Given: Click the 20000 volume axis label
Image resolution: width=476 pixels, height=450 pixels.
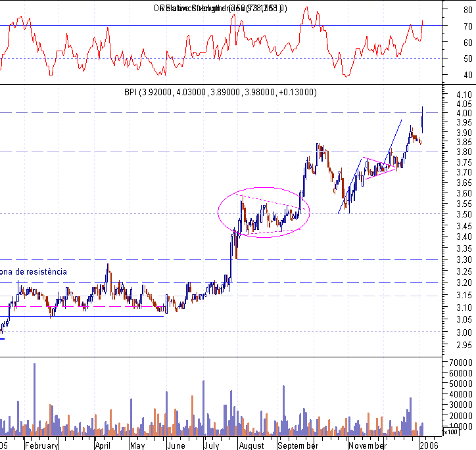Looking at the screenshot, I should 461,416.
